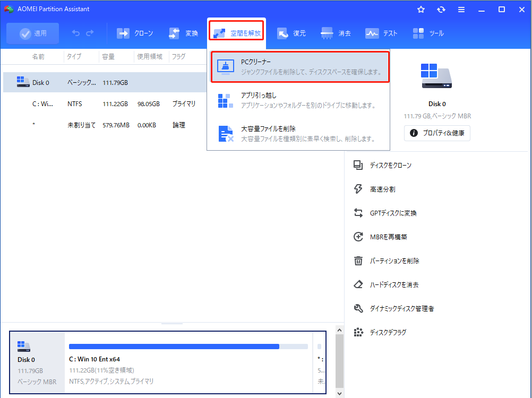
Task: Click パーティションを削除 option
Action: 394,261
